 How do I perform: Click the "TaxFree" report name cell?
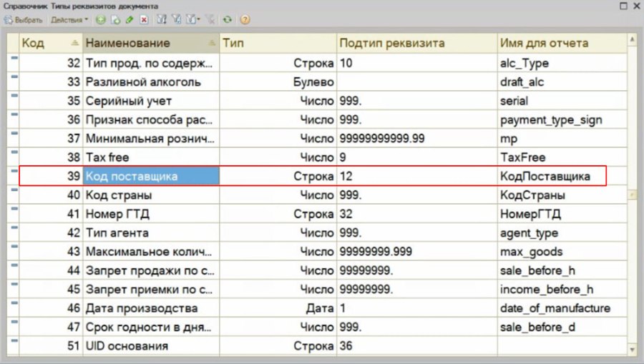(562, 157)
